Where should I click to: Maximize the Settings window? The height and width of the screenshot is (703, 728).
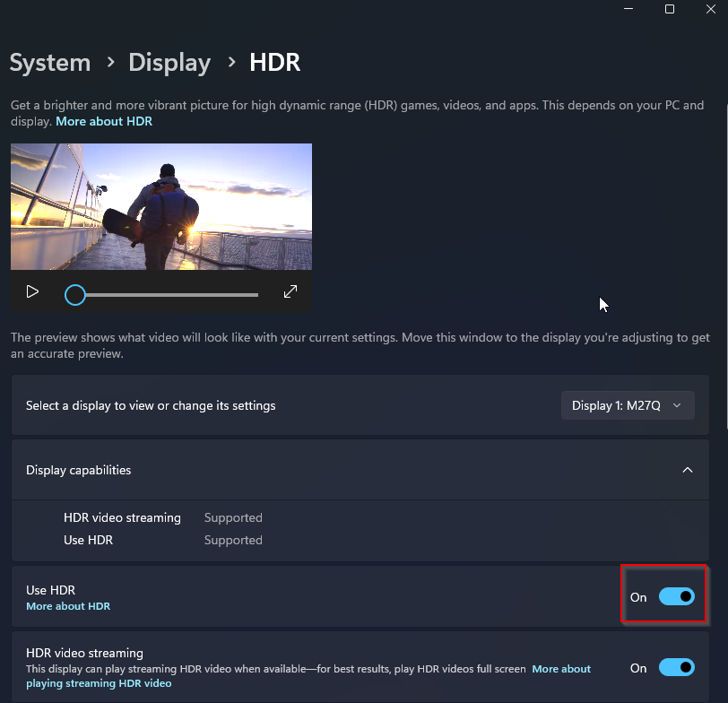[669, 9]
